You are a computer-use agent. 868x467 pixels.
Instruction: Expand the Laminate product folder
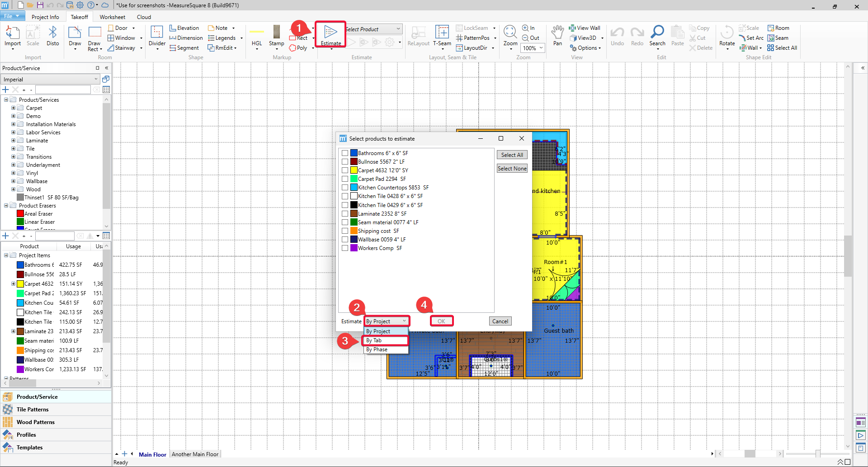click(13, 141)
